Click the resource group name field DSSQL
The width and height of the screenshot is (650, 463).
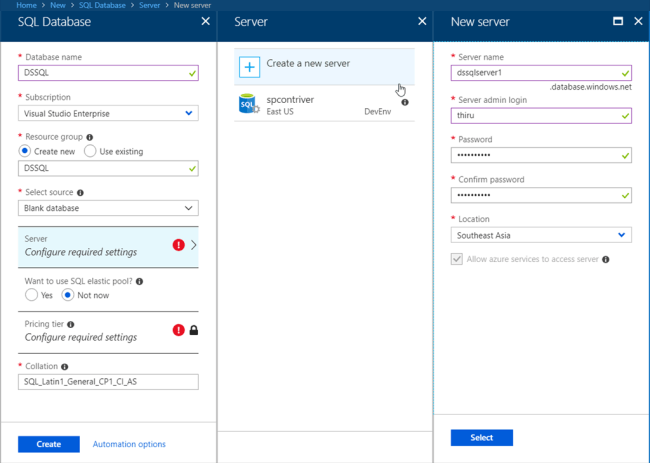tap(108, 168)
